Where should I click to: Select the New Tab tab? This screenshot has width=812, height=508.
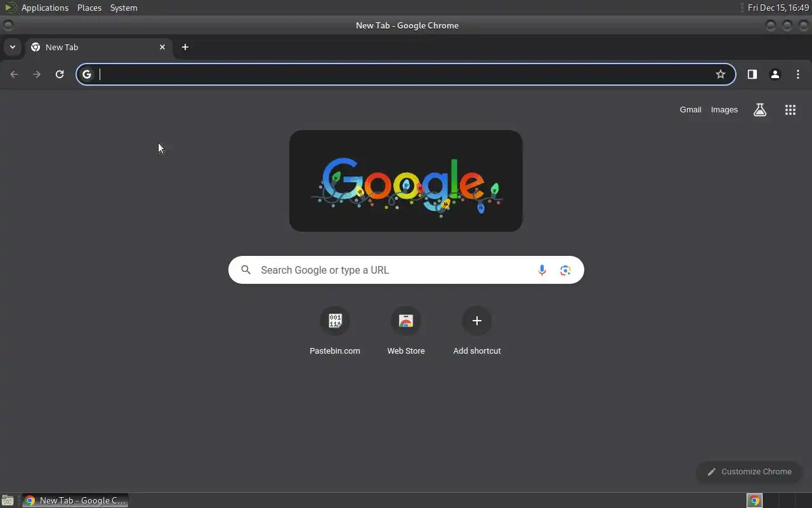coord(98,47)
